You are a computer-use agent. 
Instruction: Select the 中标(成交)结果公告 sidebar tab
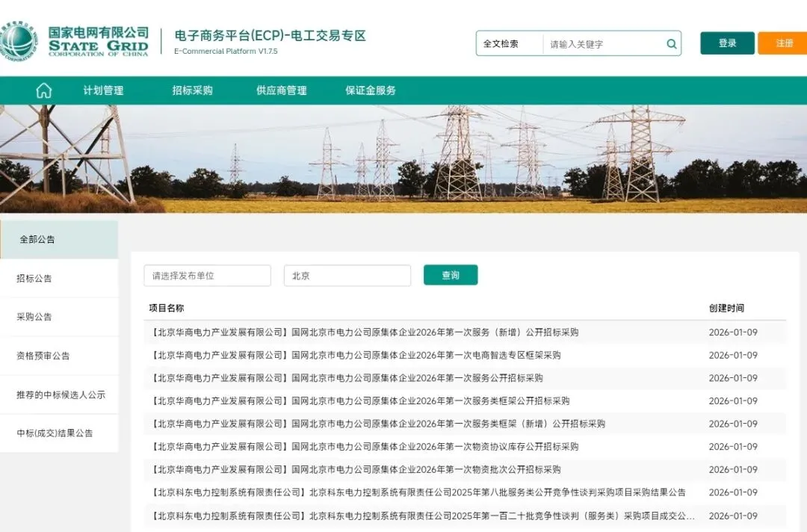pos(59,433)
